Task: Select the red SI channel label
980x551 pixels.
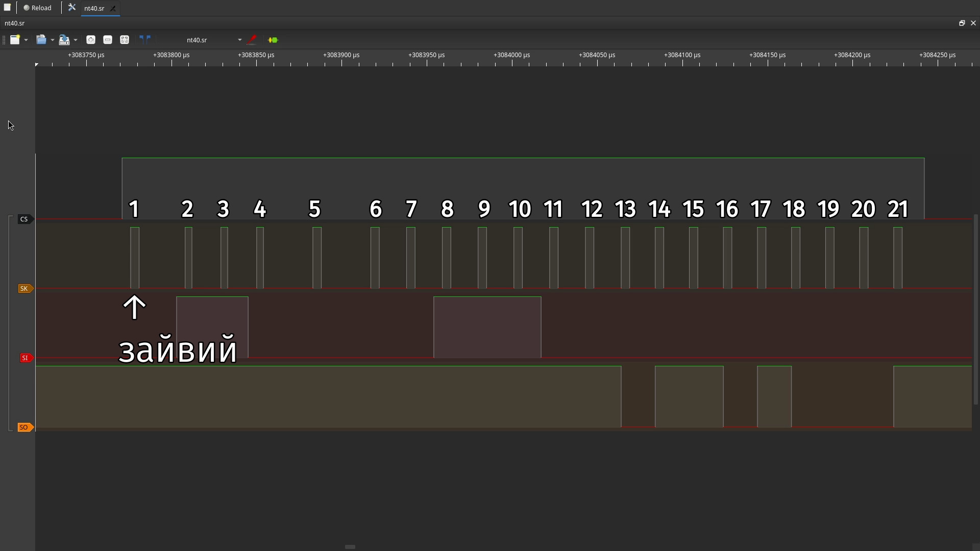Action: [25, 358]
